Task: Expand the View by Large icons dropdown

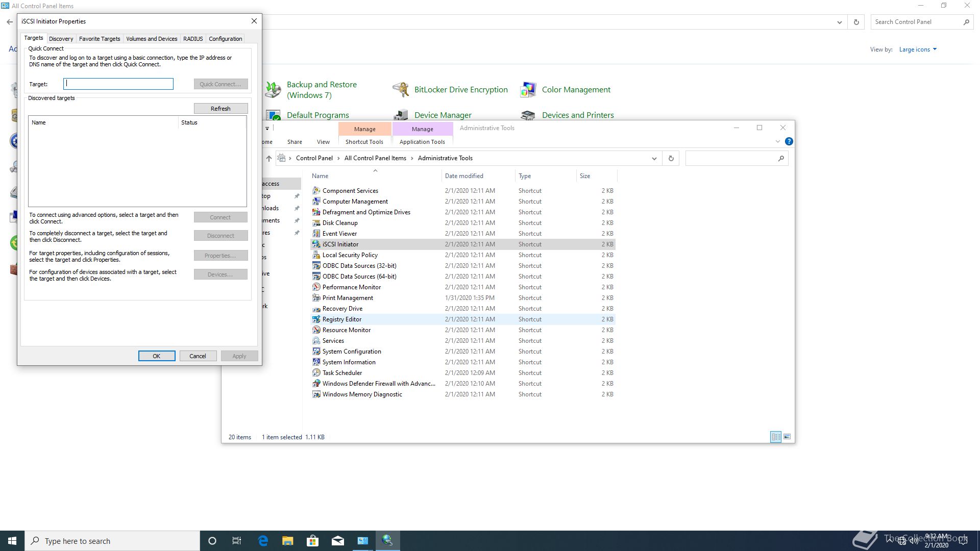Action: (x=918, y=49)
